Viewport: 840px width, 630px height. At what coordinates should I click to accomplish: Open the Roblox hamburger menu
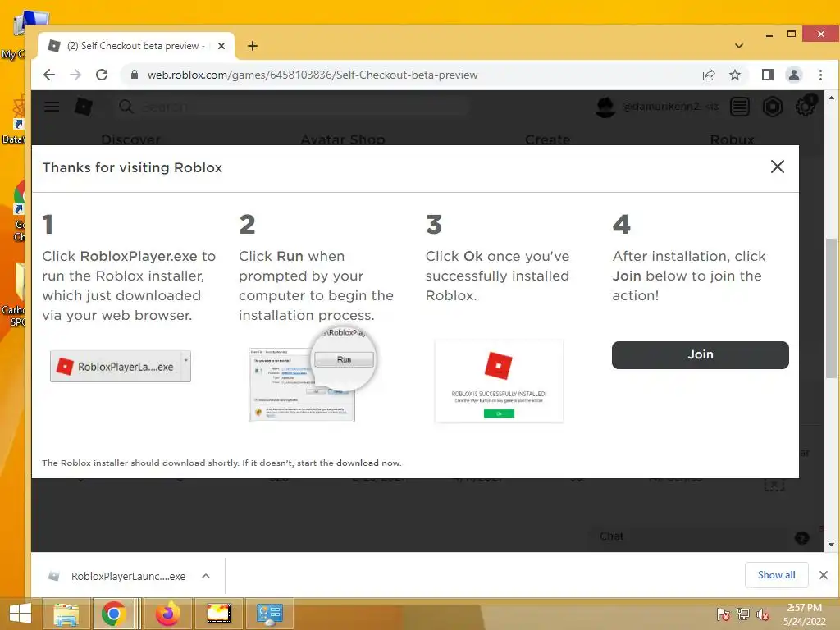(x=52, y=107)
